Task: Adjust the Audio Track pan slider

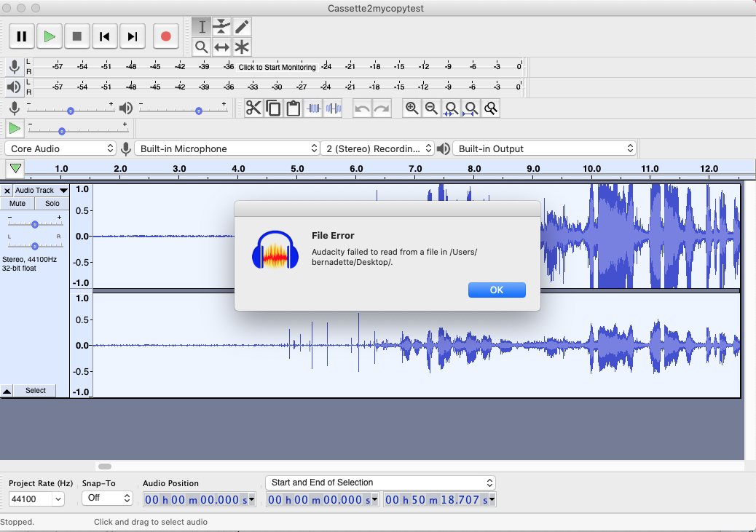Action: [35, 246]
